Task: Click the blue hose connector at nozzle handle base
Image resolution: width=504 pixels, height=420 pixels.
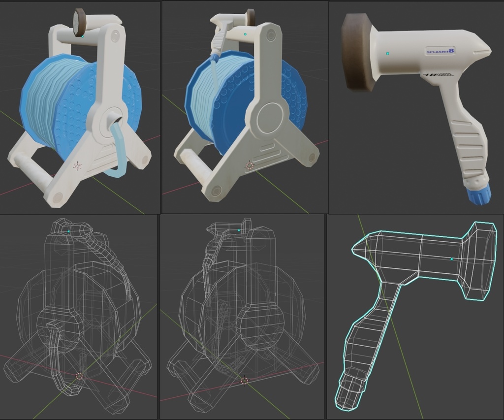Action: click(x=480, y=194)
